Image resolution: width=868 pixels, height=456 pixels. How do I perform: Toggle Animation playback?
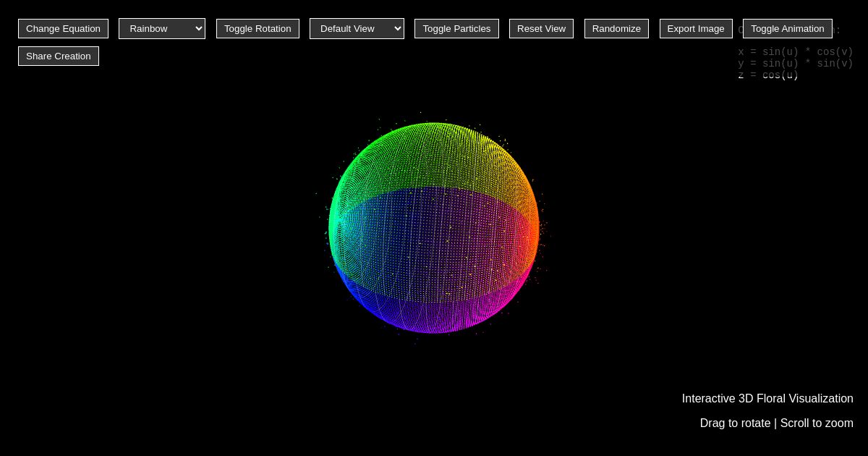(787, 28)
